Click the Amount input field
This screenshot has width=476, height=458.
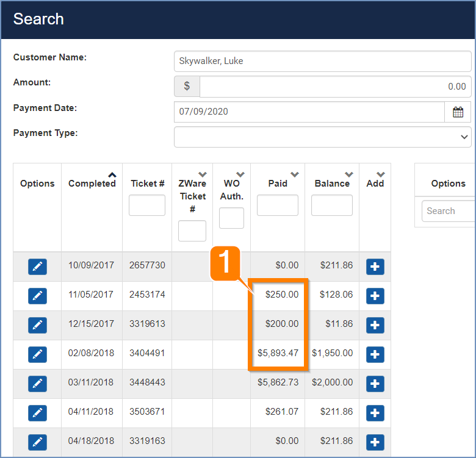[x=334, y=87]
